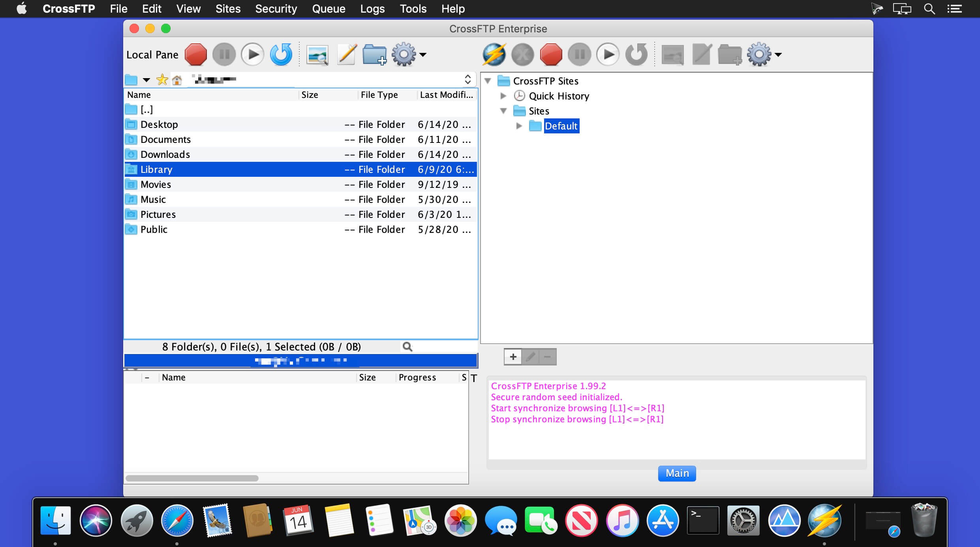Open the Tools menu
The width and height of the screenshot is (980, 547).
pyautogui.click(x=413, y=9)
